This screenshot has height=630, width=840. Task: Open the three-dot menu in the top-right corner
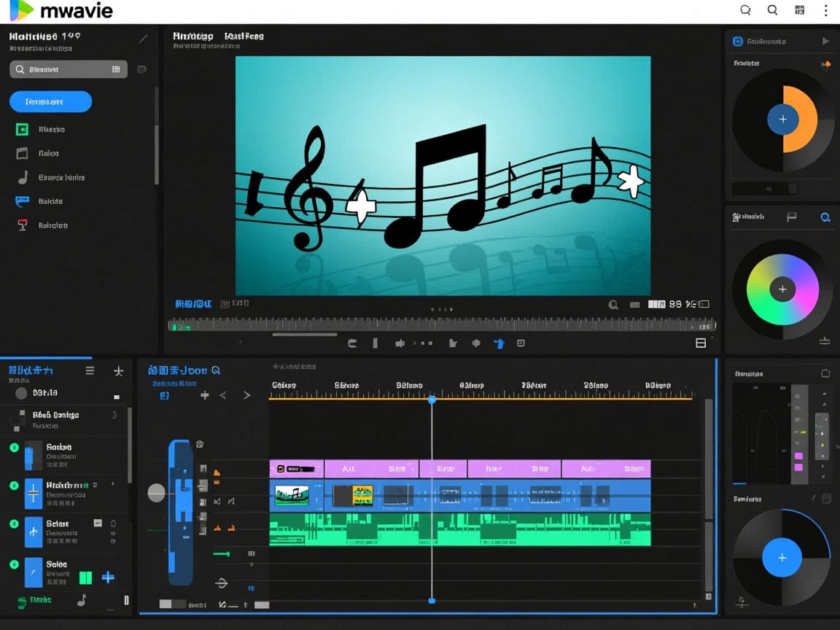click(x=825, y=10)
